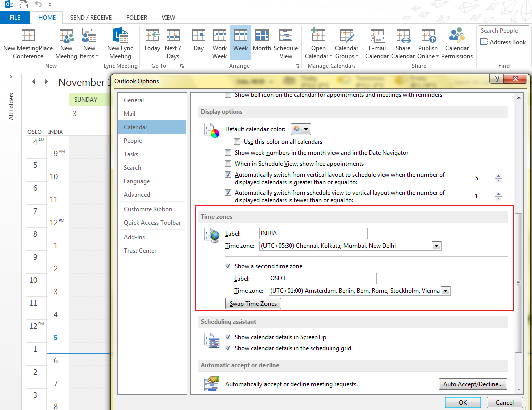Open the INDIA time zone dropdown
Image resolution: width=532 pixels, height=410 pixels.
point(436,246)
